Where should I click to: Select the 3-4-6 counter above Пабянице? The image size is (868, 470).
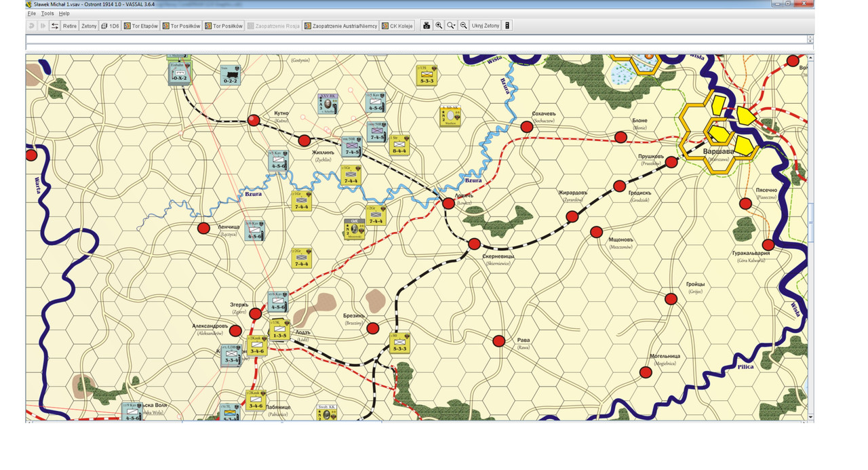256,400
